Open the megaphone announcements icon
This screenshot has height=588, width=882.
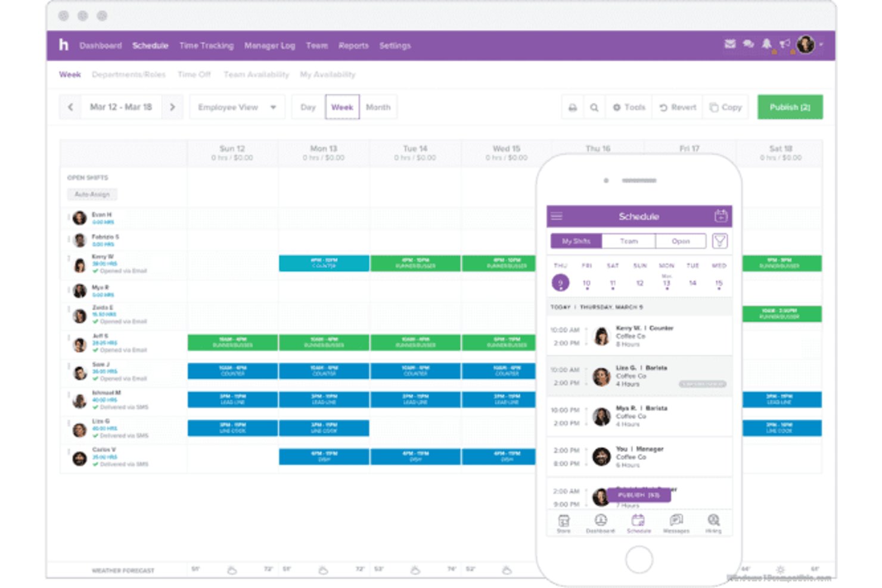pos(785,43)
